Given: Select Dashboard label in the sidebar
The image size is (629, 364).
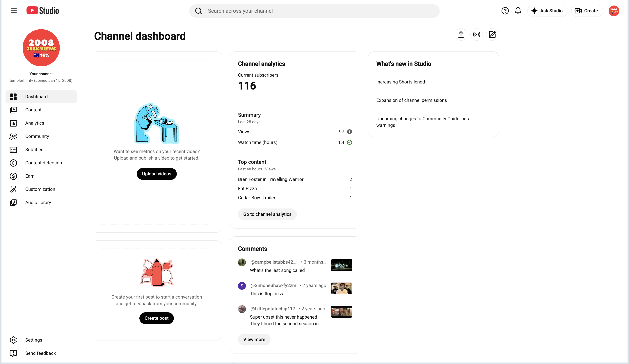Looking at the screenshot, I should (x=36, y=97).
